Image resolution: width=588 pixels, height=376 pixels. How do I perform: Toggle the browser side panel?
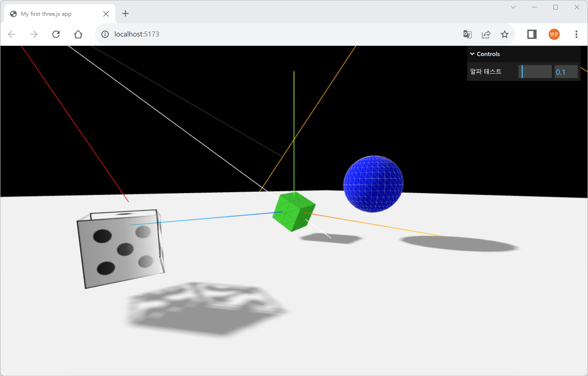tap(532, 34)
